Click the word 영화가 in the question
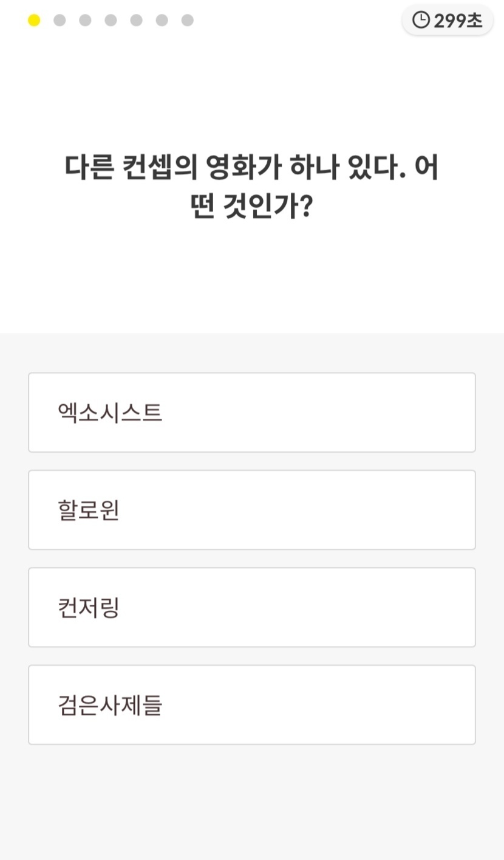This screenshot has height=860, width=504. pos(243,167)
